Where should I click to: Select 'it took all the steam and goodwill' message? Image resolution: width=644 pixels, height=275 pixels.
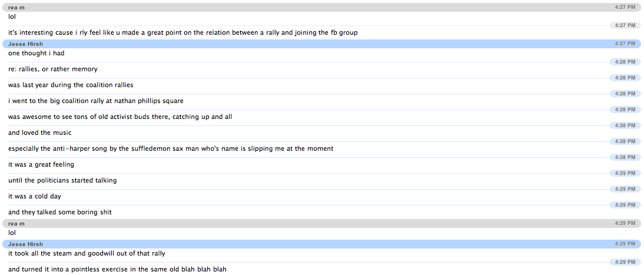[x=87, y=253]
